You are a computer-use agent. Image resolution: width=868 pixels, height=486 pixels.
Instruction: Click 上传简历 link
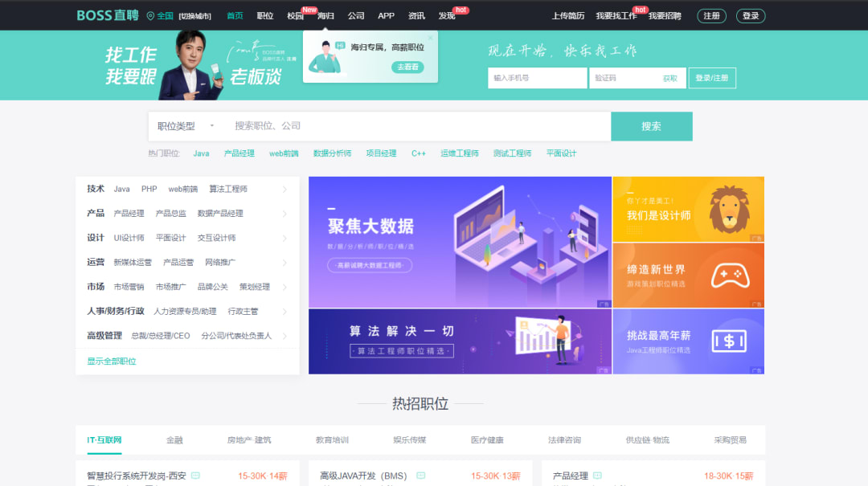coord(568,16)
